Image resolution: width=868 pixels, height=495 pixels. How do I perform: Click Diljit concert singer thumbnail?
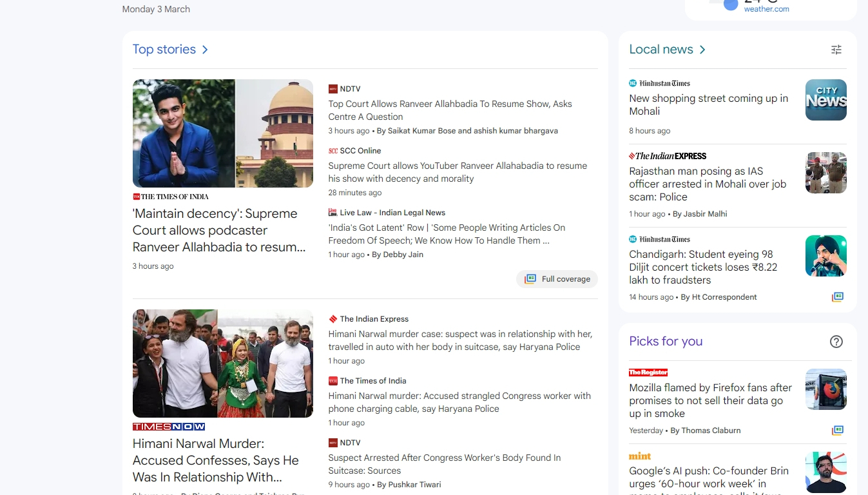click(x=826, y=256)
